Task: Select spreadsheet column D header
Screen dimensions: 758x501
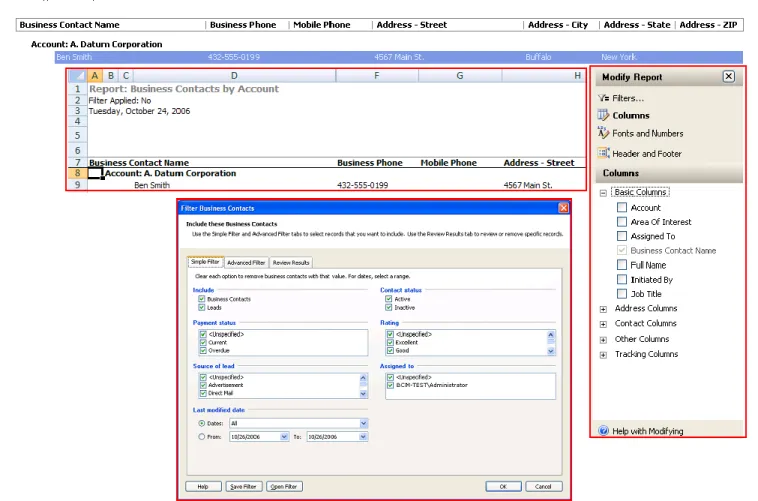Action: pos(234,75)
